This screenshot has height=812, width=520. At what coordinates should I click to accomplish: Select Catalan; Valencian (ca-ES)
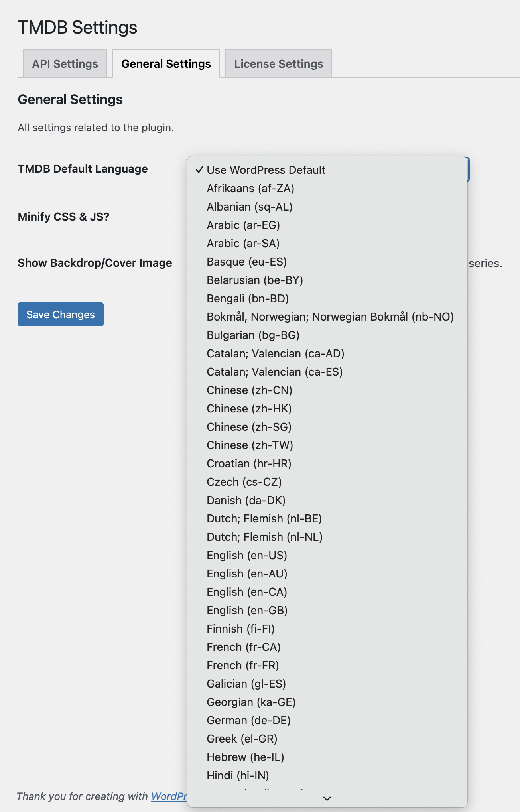(x=327, y=372)
